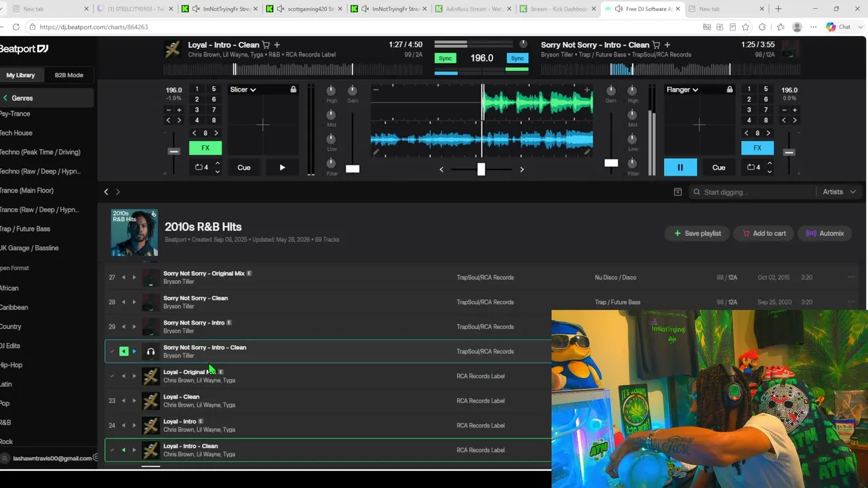868x488 pixels.
Task: Nudge left deck forward with right arrow
Action: (x=179, y=121)
